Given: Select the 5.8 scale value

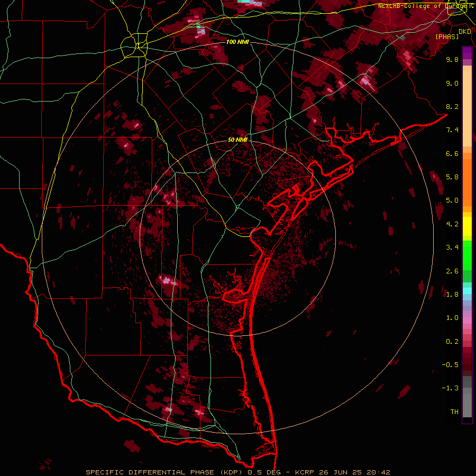Looking at the screenshot, I should pos(452,177).
